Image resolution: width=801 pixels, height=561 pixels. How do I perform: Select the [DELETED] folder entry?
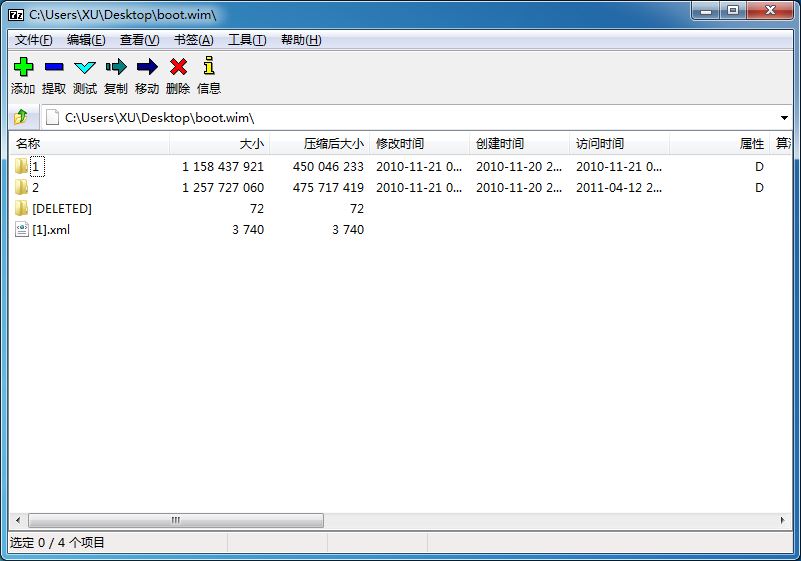(61, 209)
